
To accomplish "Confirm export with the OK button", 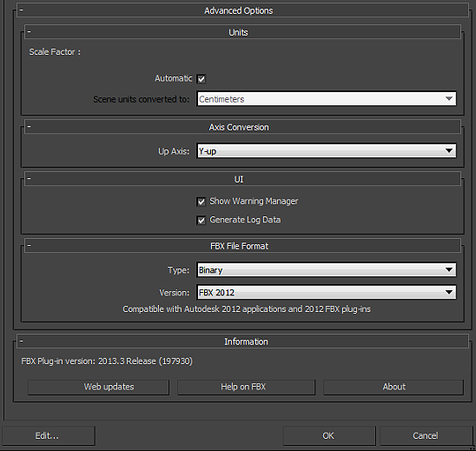I will point(329,436).
